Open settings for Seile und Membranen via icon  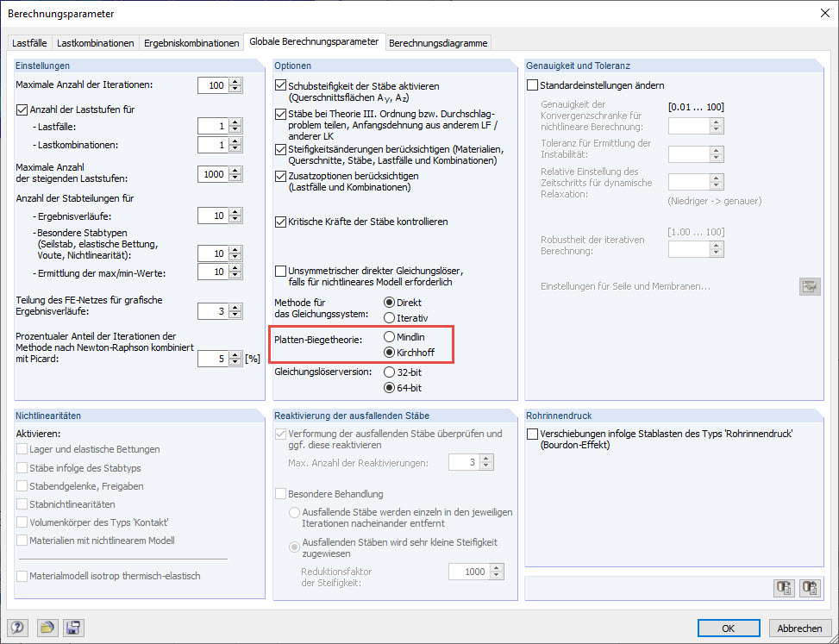[809, 285]
